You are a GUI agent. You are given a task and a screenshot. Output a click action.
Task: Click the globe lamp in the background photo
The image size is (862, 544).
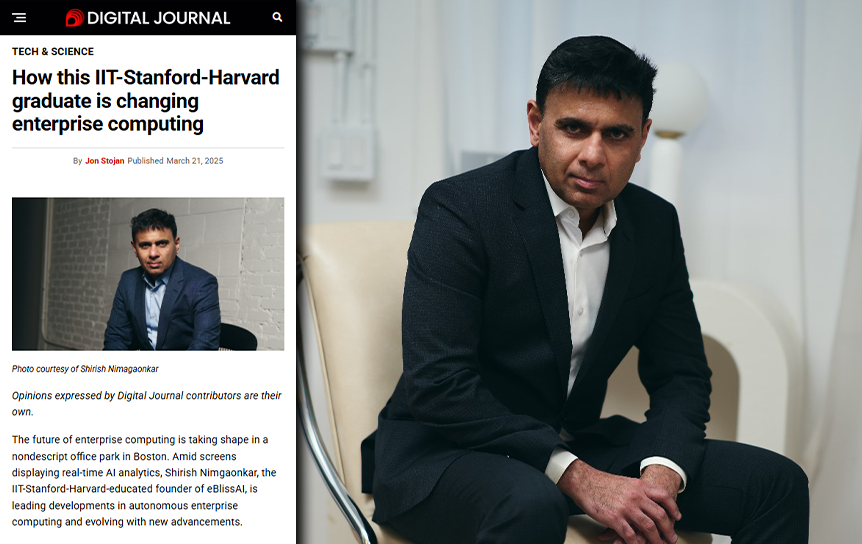point(678,99)
